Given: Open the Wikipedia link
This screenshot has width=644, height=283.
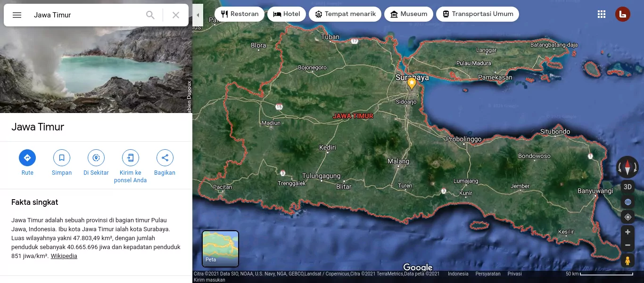Looking at the screenshot, I should 64,256.
